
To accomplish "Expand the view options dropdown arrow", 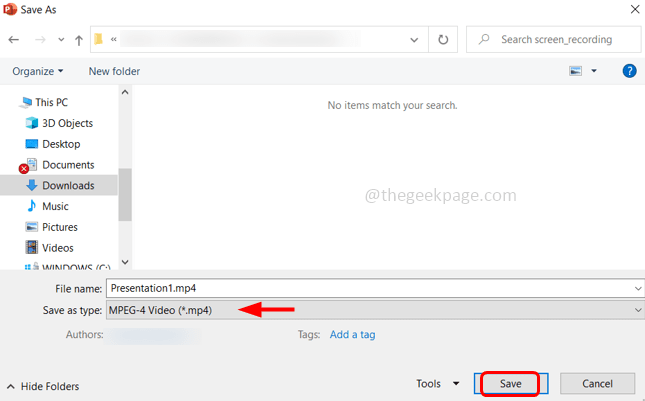I will (594, 71).
